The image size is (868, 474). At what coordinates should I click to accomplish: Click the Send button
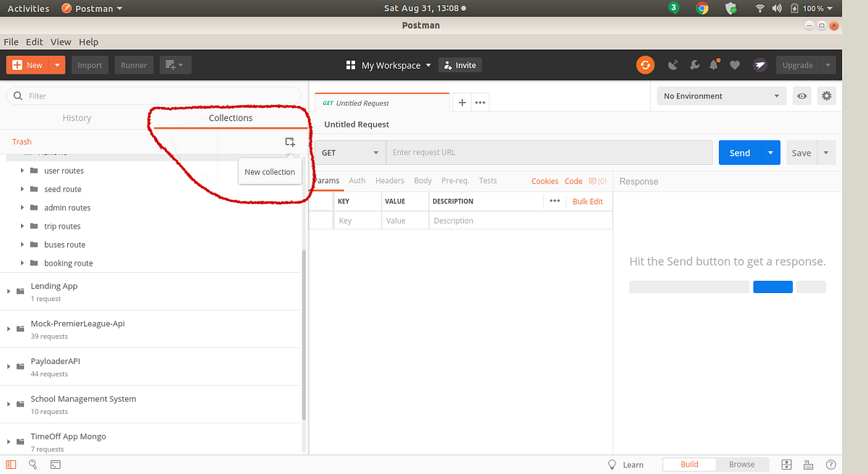coord(739,152)
